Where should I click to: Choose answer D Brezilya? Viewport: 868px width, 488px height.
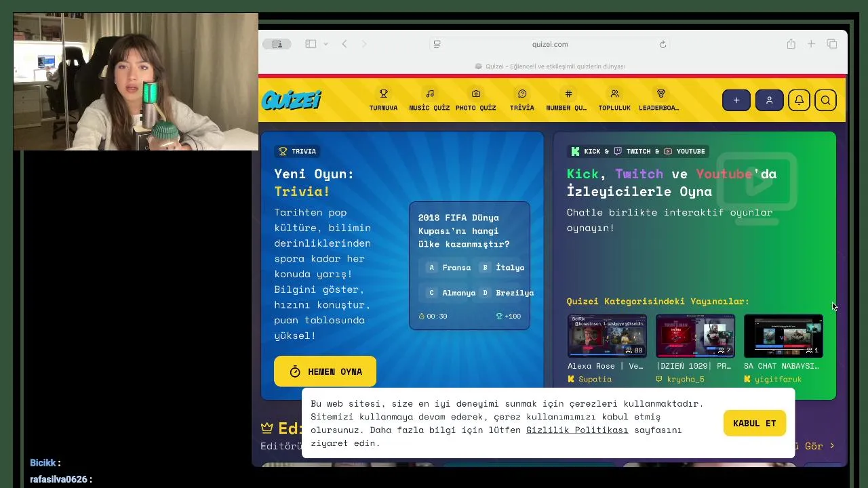coord(507,293)
